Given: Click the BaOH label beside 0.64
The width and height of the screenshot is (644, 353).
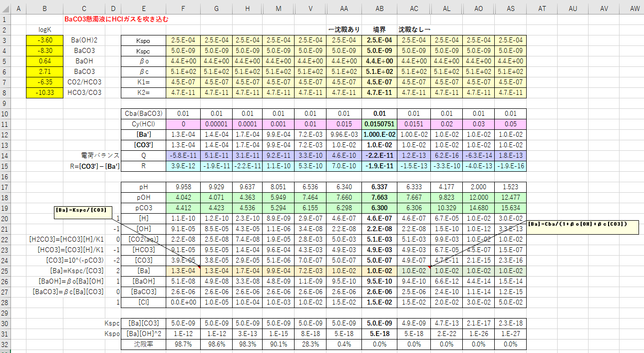Looking at the screenshot, I should point(84,61).
